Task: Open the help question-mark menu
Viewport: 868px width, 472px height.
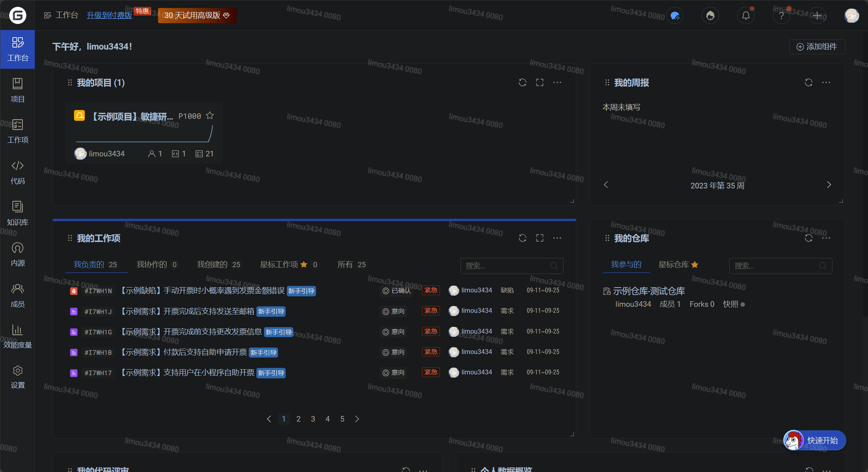Action: pyautogui.click(x=782, y=16)
